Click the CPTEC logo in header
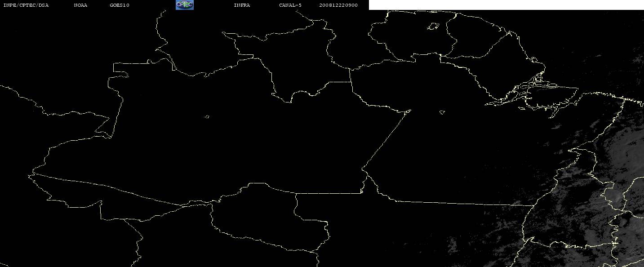This screenshot has width=644, height=267. (184, 5)
